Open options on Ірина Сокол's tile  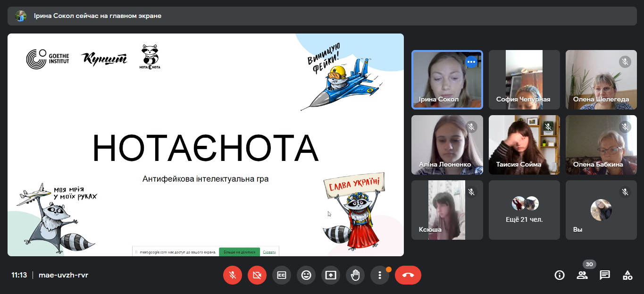pos(471,62)
